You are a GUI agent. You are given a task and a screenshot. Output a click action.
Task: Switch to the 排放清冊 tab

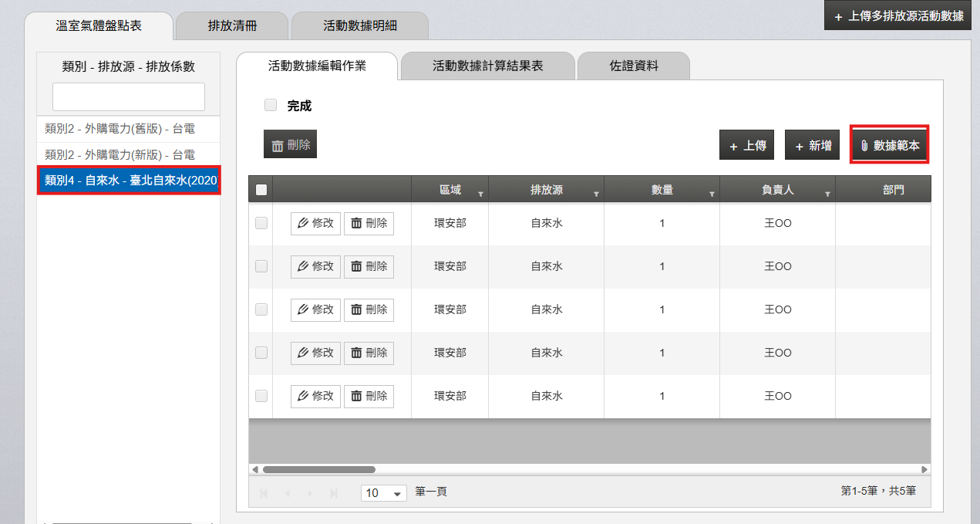tap(232, 25)
